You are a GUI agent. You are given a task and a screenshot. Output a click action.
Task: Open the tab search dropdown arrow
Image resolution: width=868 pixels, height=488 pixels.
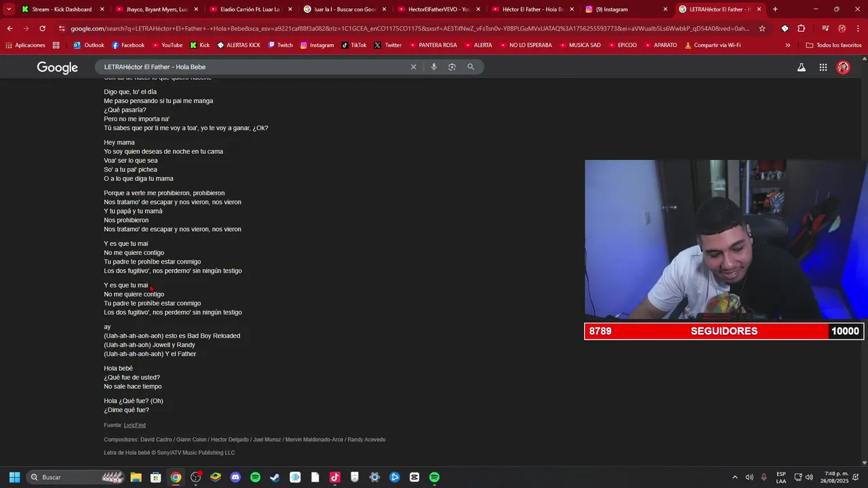point(9,9)
